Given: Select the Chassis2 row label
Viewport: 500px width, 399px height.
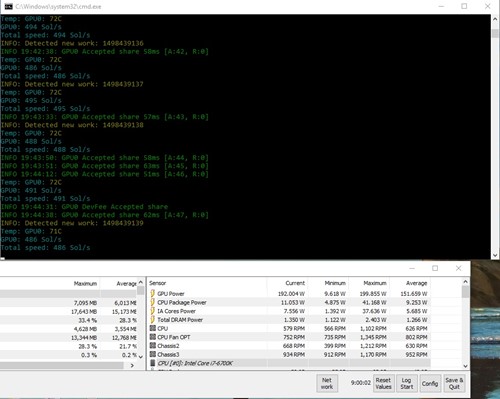Looking at the screenshot, I should click(x=168, y=346).
